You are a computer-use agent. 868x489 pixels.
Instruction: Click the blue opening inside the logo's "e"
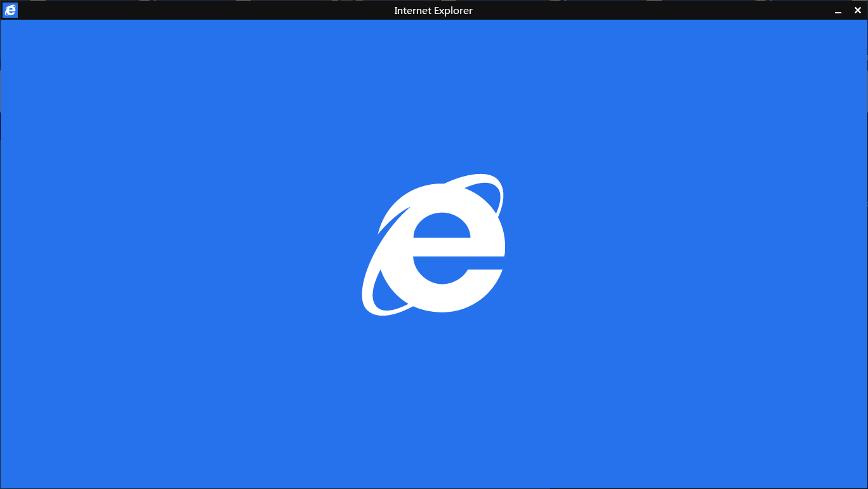tap(442, 226)
